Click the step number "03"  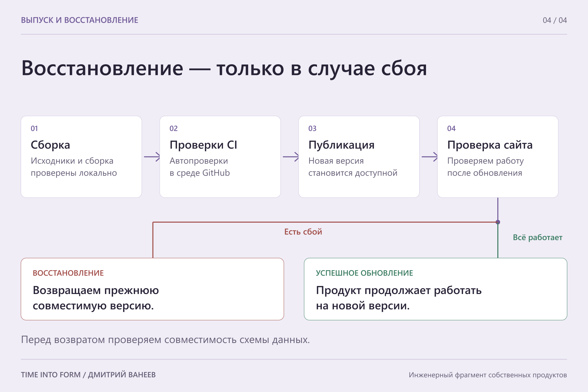point(312,128)
